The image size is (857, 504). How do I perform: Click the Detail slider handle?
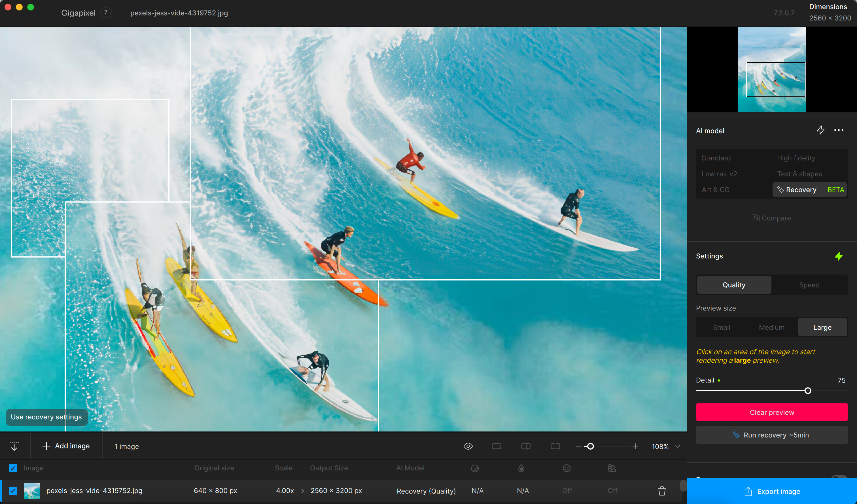808,391
